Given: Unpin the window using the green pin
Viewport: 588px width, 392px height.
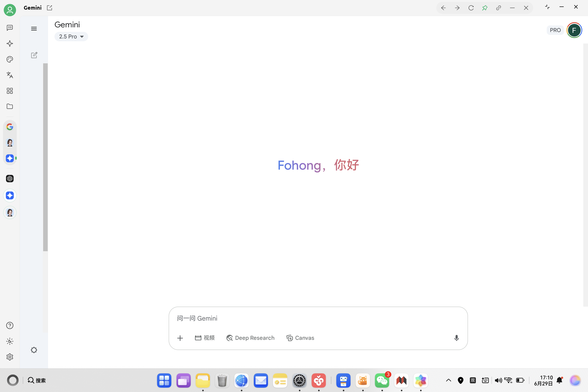Looking at the screenshot, I should [x=485, y=8].
